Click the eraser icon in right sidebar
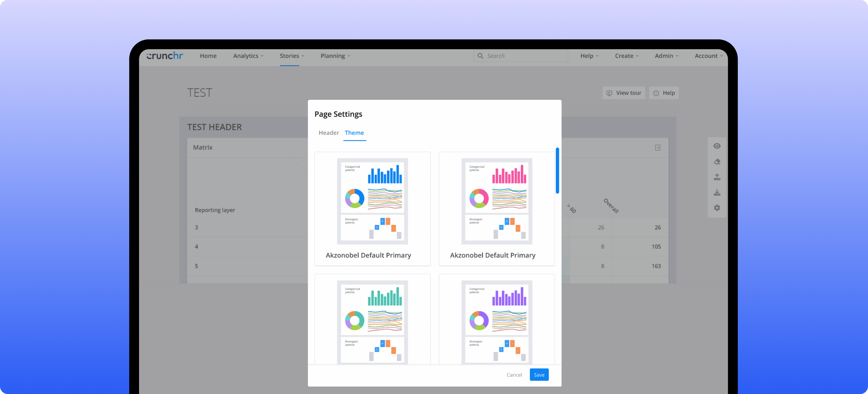This screenshot has height=394, width=868. click(717, 162)
